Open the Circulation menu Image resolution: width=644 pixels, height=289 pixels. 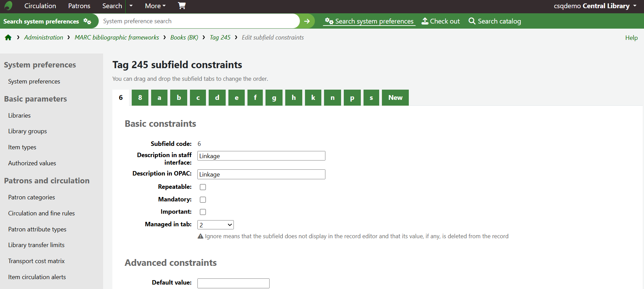pos(40,6)
